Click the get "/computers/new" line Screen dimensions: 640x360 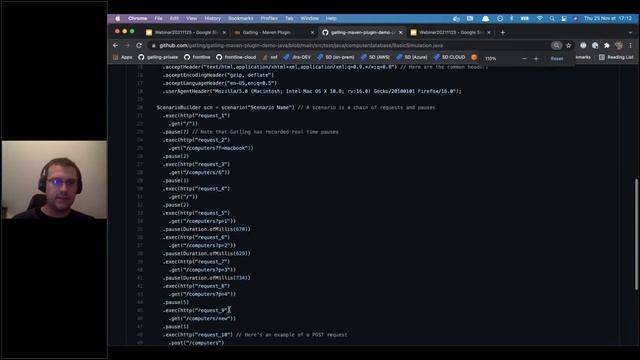pyautogui.click(x=202, y=318)
